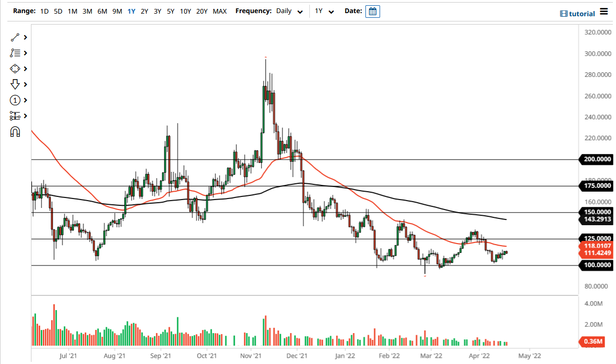Image resolution: width=616 pixels, height=364 pixels.
Task: Select the 1M range tab
Action: [72, 10]
